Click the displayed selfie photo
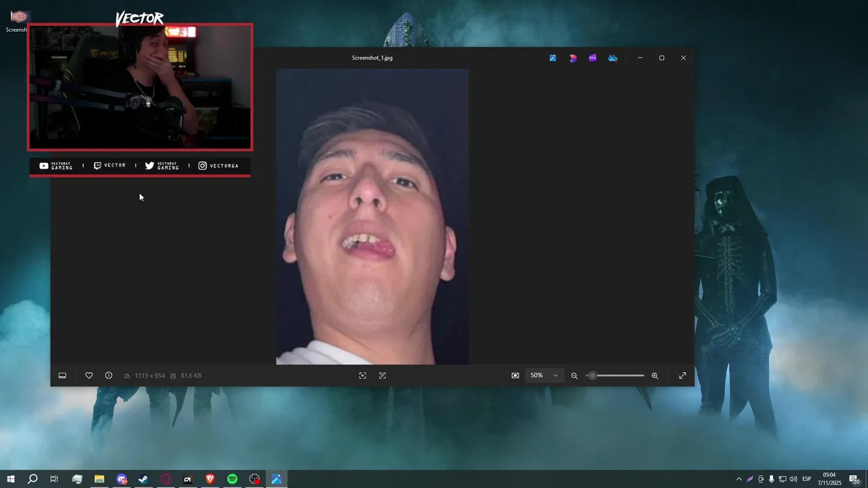Image resolution: width=868 pixels, height=488 pixels. point(372,216)
